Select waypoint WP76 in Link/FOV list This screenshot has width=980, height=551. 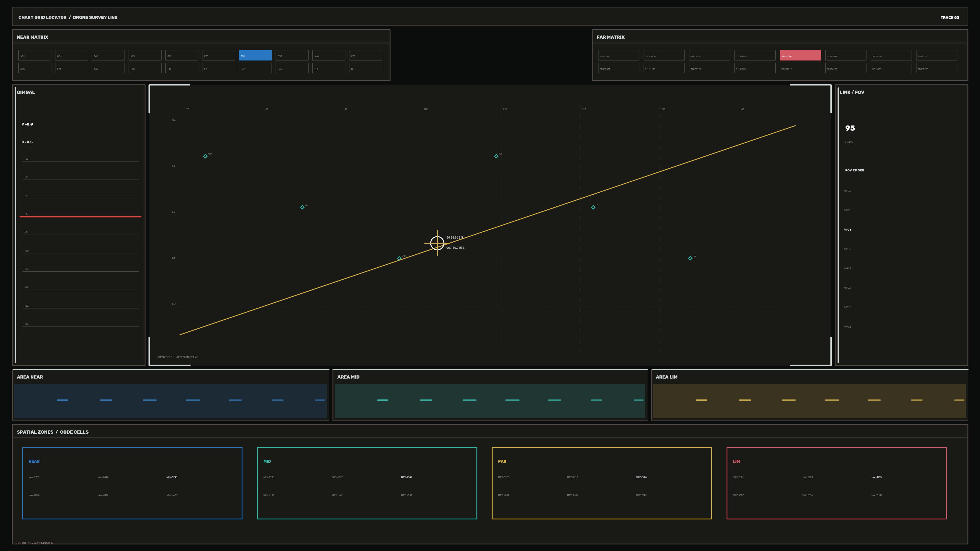(x=848, y=210)
